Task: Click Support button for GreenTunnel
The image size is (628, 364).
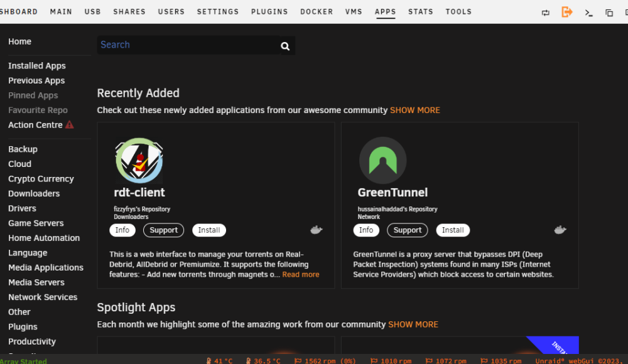Action: pyautogui.click(x=408, y=230)
